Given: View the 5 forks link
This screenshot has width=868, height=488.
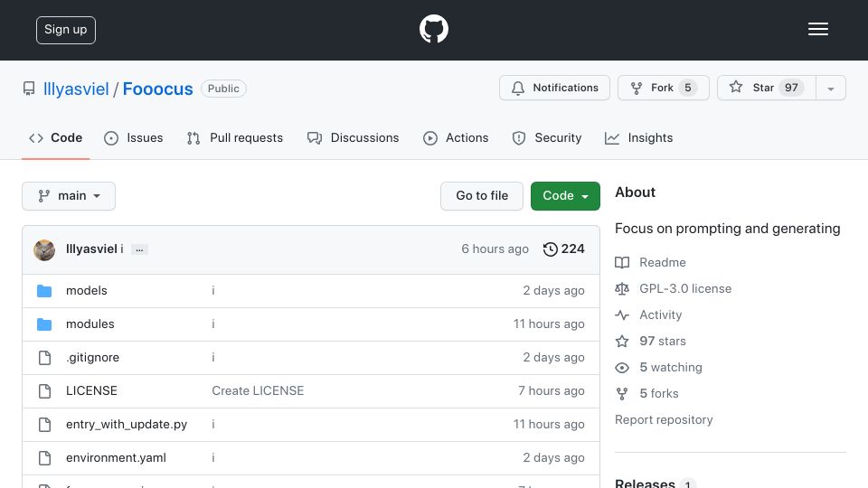Looking at the screenshot, I should click(659, 393).
